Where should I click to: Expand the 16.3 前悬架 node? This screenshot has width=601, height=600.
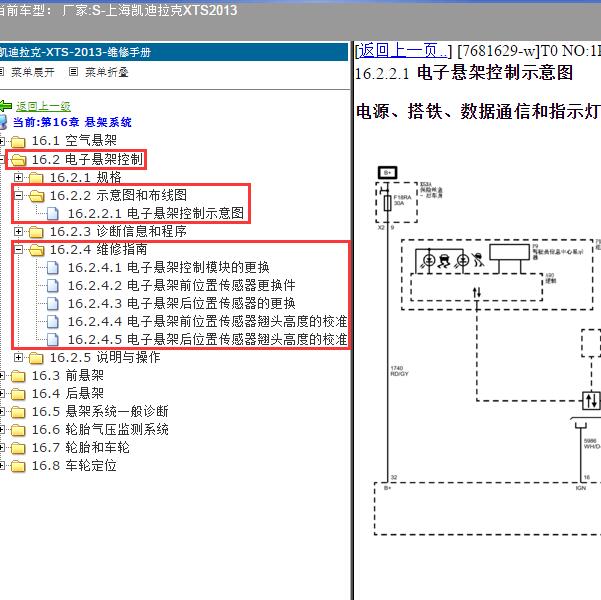2,376
